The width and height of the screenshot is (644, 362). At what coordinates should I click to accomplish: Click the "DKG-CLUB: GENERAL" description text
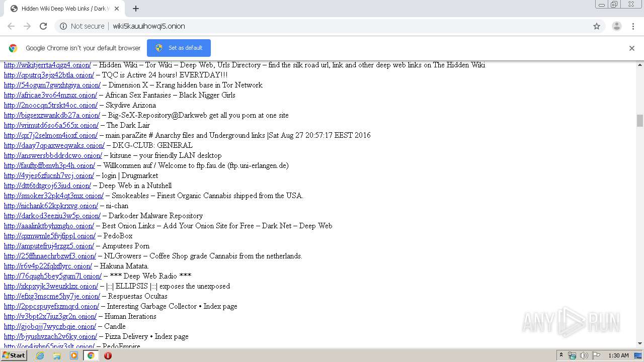click(152, 145)
